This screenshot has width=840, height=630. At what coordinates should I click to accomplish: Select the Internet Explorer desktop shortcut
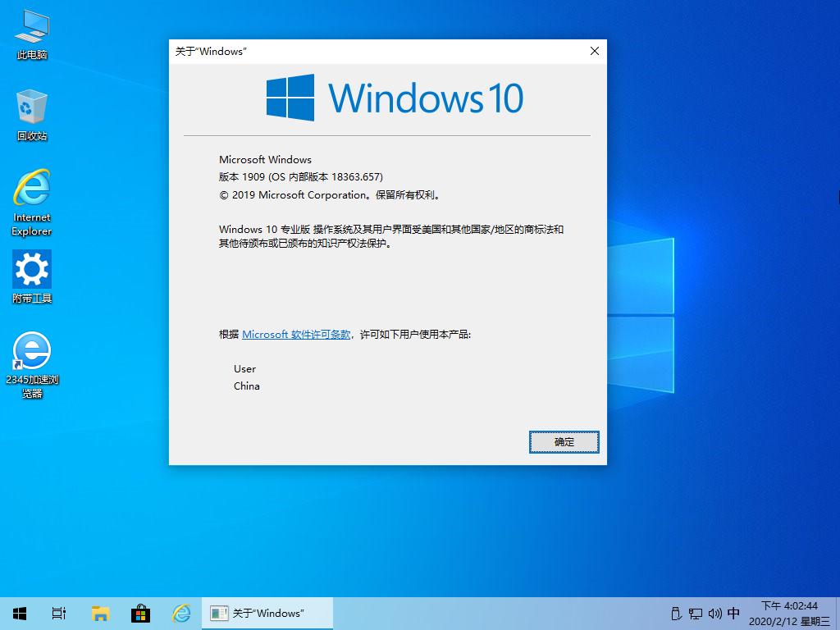point(32,203)
